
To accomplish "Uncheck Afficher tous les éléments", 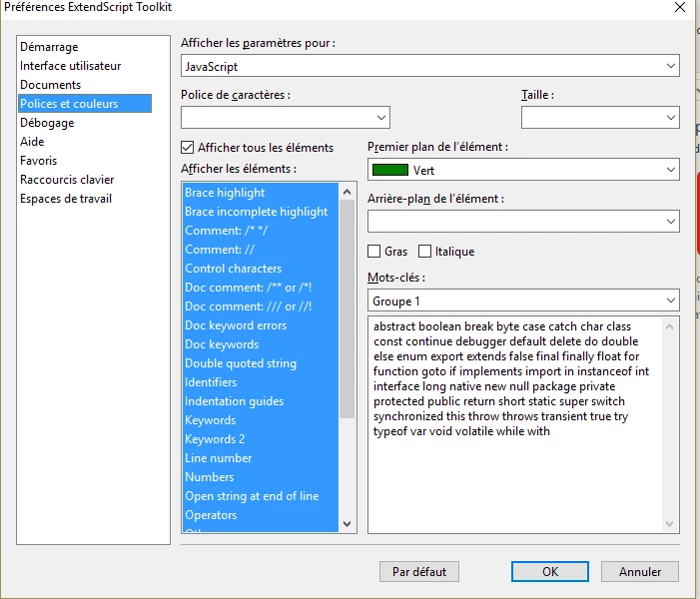I will click(x=188, y=148).
